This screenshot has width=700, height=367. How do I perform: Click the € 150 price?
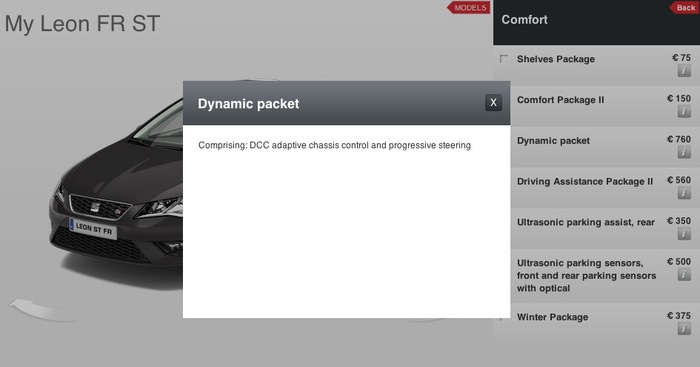(x=679, y=98)
